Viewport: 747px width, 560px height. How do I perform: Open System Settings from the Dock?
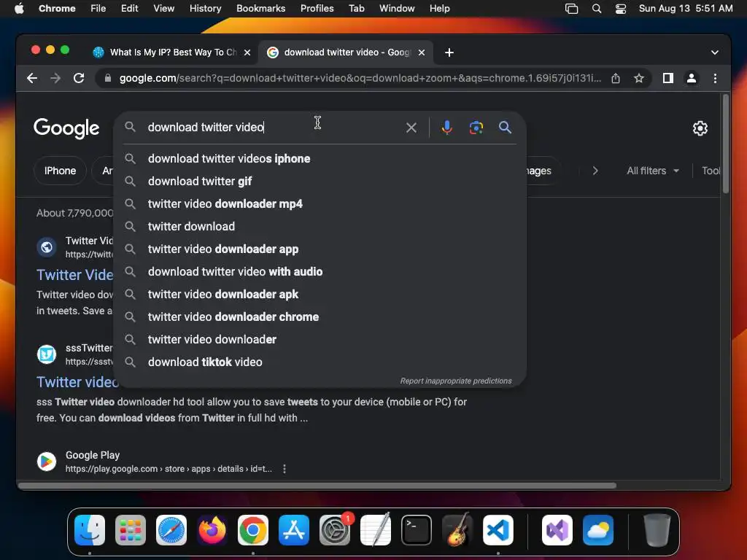334,530
